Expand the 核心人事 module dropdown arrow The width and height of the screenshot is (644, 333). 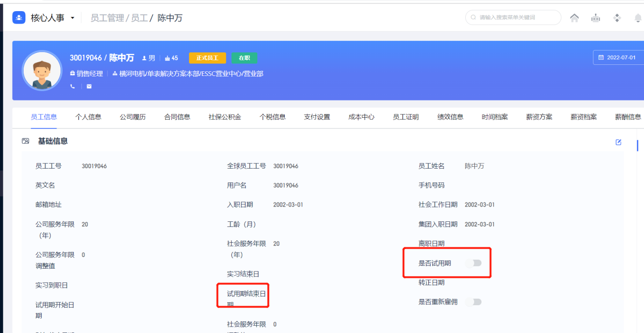72,18
